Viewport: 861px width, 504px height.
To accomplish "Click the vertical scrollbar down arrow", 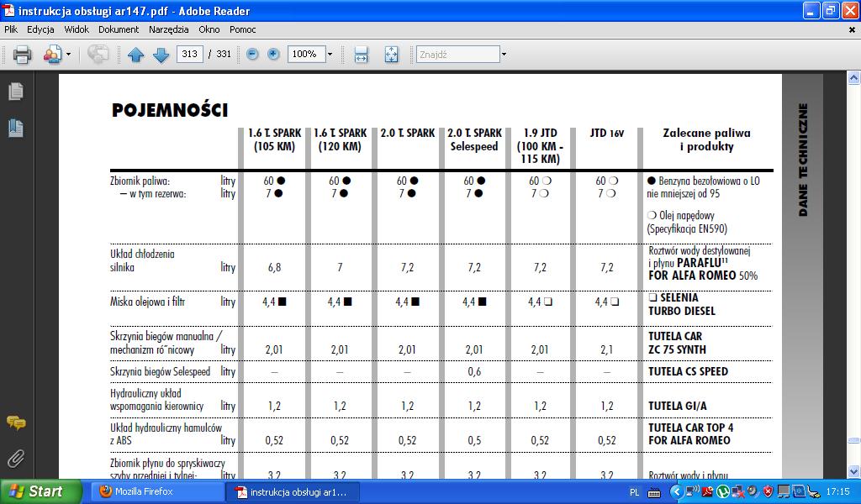I will pyautogui.click(x=853, y=471).
